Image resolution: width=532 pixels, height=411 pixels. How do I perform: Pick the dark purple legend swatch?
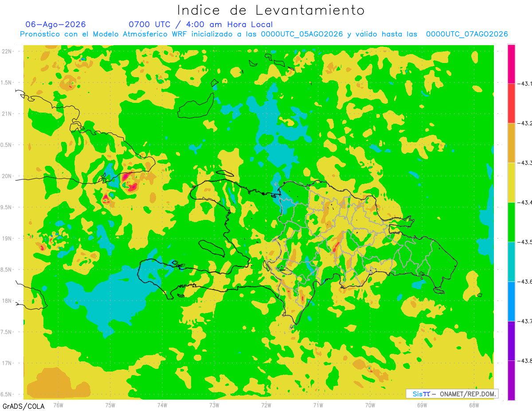tap(511, 341)
